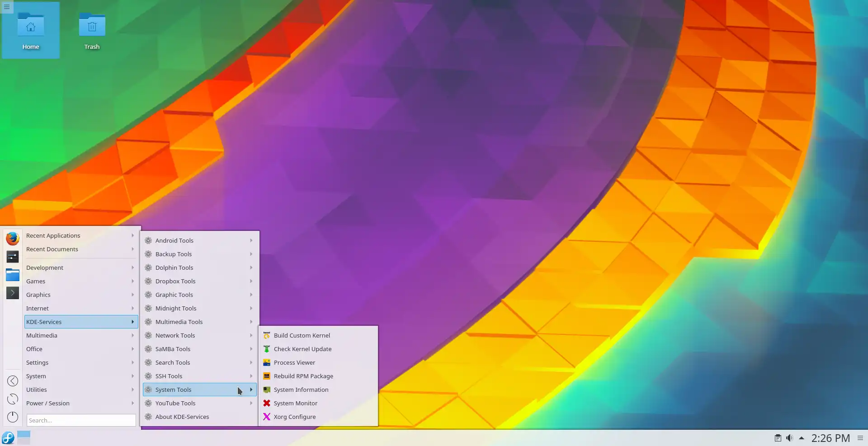Click the reboot icon in the sidebar
Viewport: 868px width, 446px height.
(x=13, y=399)
